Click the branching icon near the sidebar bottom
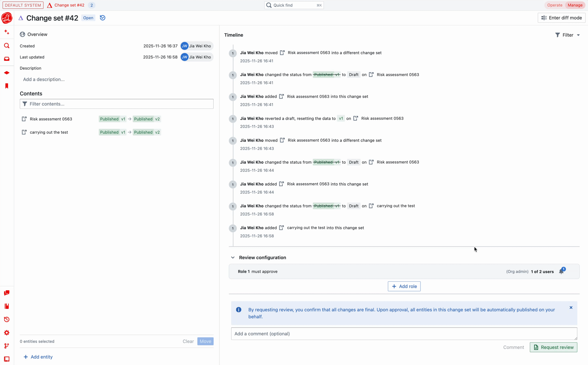Image resolution: width=588 pixels, height=365 pixels. tap(6, 346)
